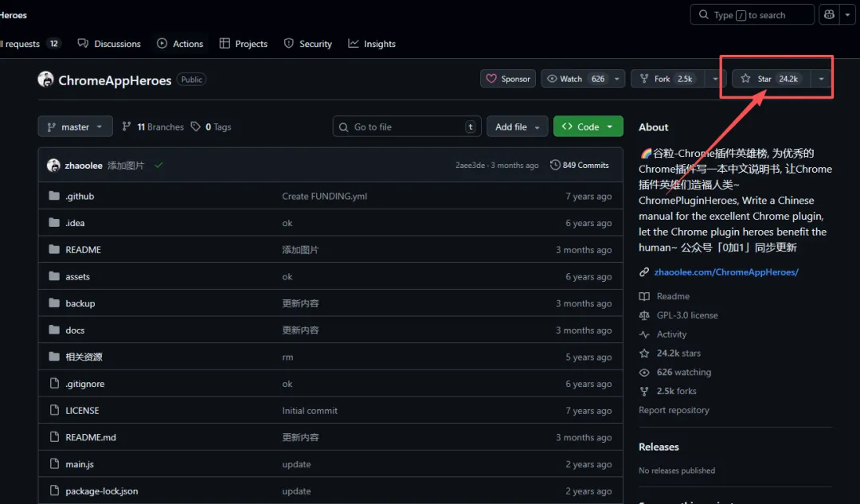The height and width of the screenshot is (504, 860).
Task: Open commit message Initial commit
Action: 310,410
